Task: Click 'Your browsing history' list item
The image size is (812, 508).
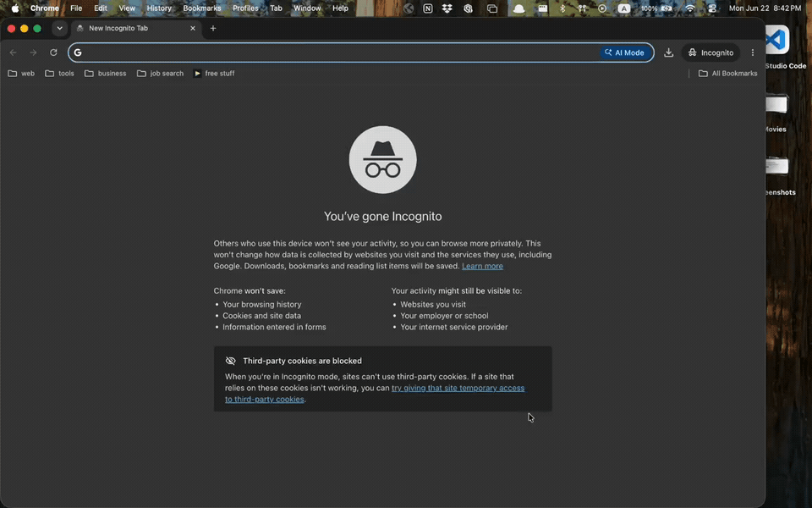Action: [262, 304]
